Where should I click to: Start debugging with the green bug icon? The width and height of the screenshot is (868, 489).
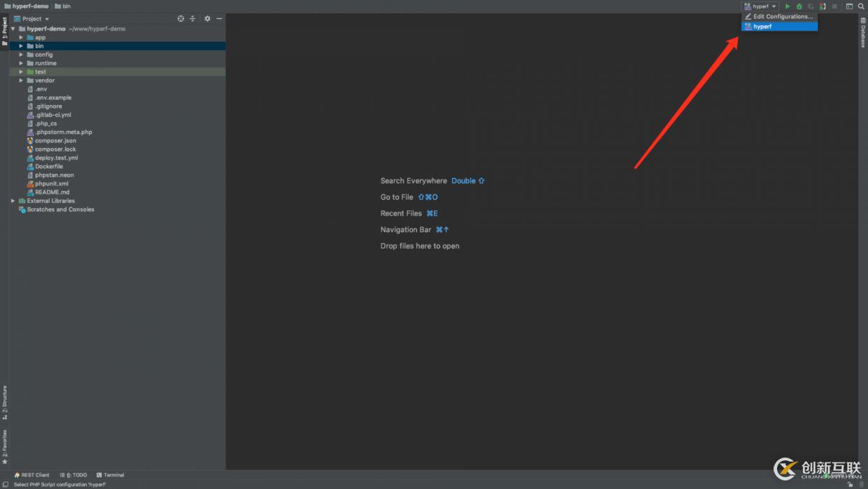799,6
